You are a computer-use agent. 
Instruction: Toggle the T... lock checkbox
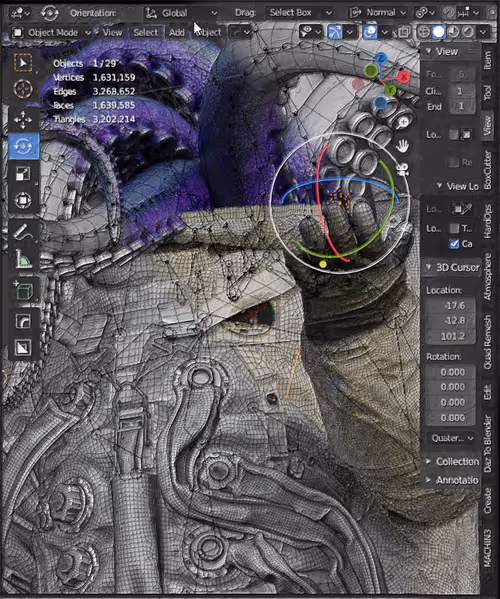click(454, 228)
